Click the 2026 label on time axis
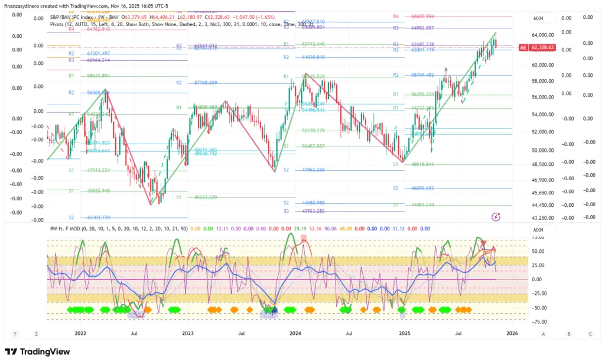The width and height of the screenshot is (605, 364). pos(512,334)
